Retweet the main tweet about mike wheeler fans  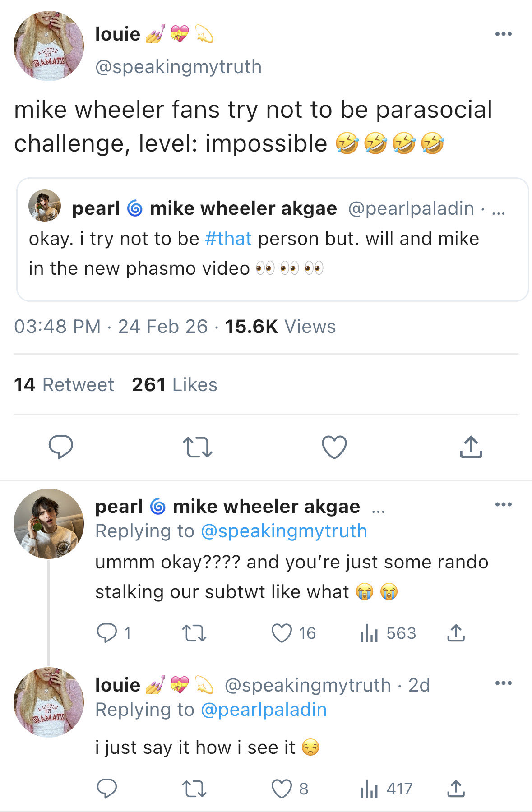(197, 447)
